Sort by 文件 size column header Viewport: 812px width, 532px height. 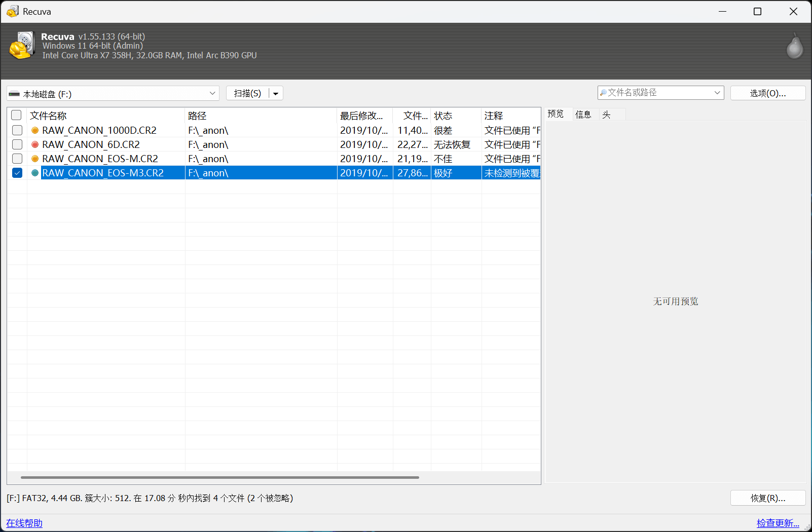point(412,116)
